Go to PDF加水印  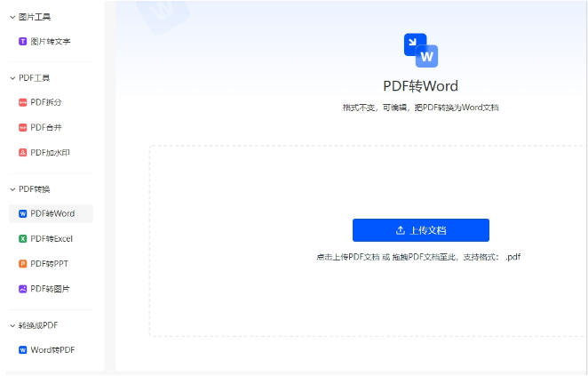point(51,153)
